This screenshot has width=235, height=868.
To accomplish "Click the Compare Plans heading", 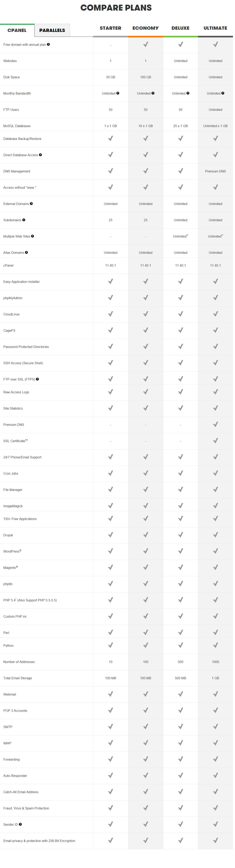I will click(116, 8).
